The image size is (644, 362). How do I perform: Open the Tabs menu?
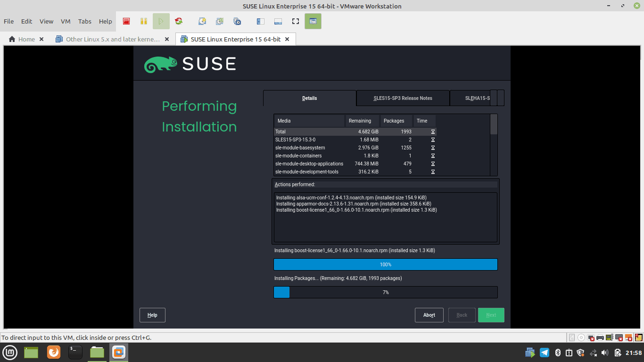[x=85, y=21]
